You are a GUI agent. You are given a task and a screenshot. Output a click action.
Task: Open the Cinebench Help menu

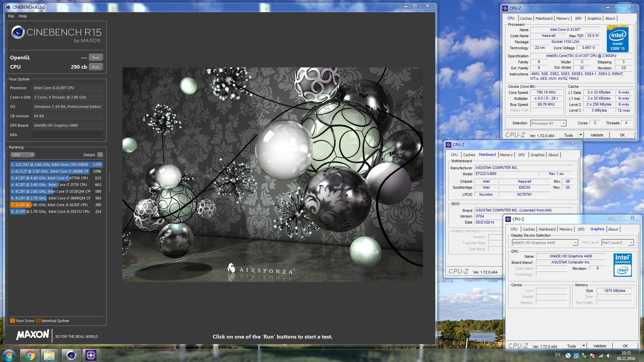pos(23,16)
